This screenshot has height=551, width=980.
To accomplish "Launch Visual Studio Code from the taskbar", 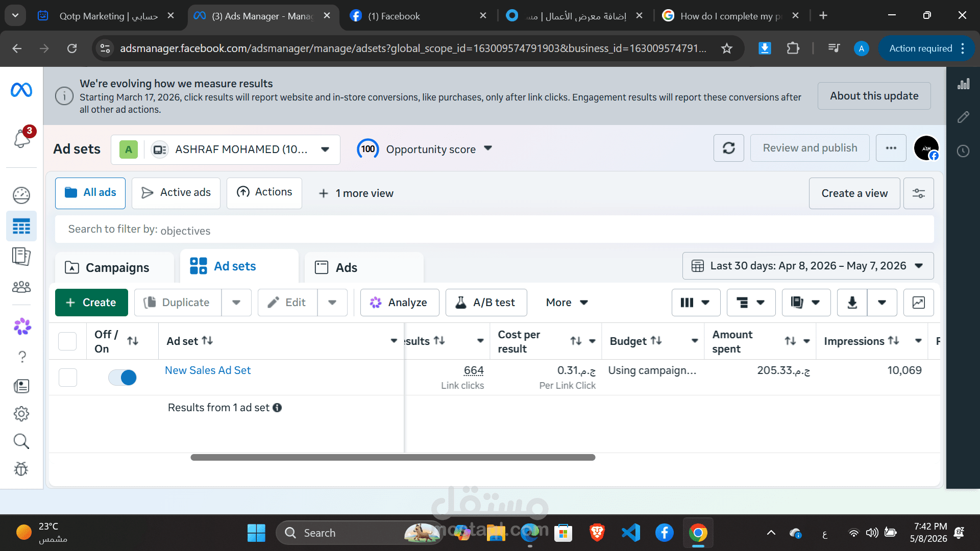I will 631,533.
